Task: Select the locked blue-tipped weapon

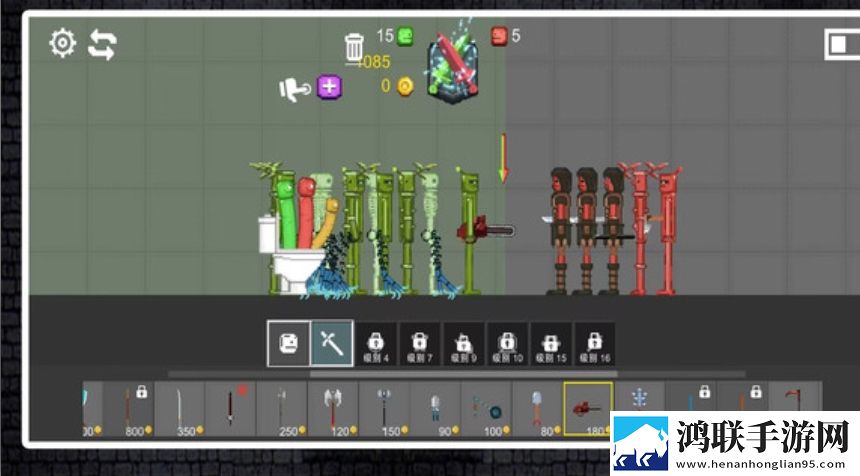Action: pyautogui.click(x=690, y=397)
